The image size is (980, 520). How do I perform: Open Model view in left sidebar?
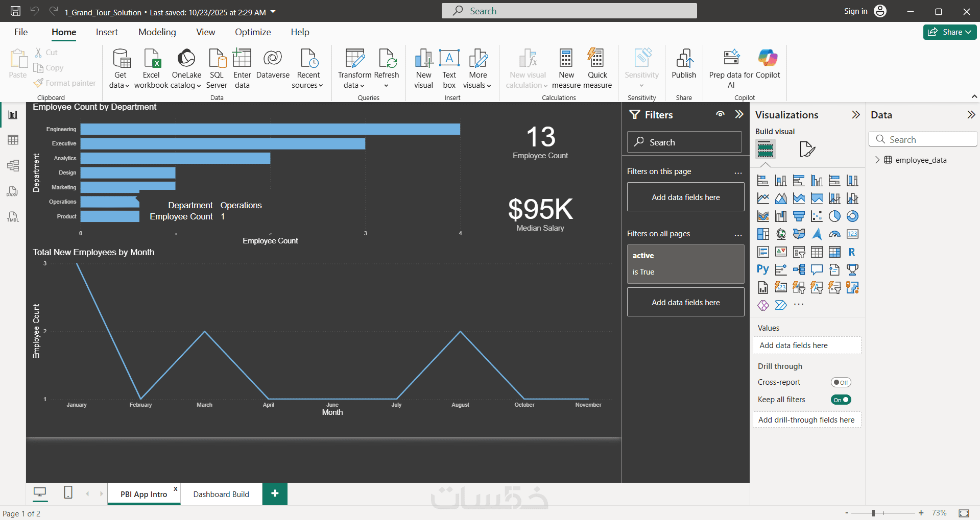pos(13,165)
